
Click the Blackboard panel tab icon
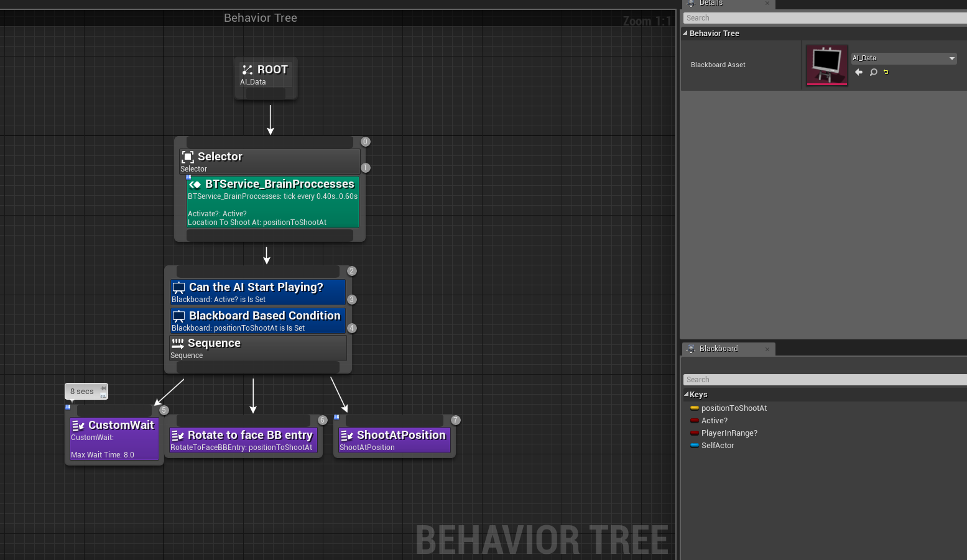point(690,349)
